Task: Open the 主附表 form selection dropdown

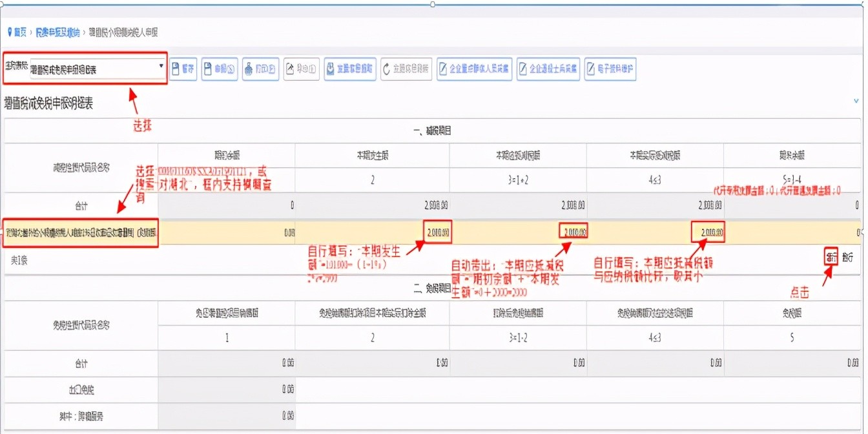Action: pyautogui.click(x=97, y=68)
